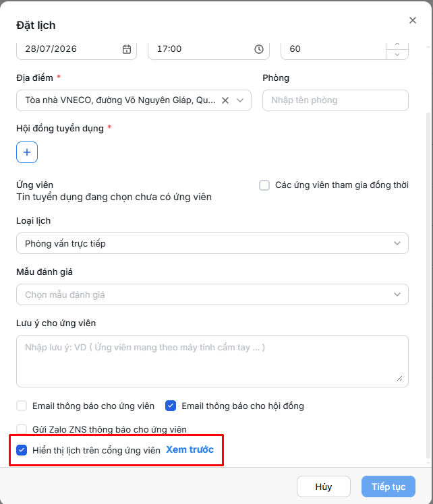Decrease the duration with the down arrow
This screenshot has width=433, height=504.
click(x=397, y=55)
